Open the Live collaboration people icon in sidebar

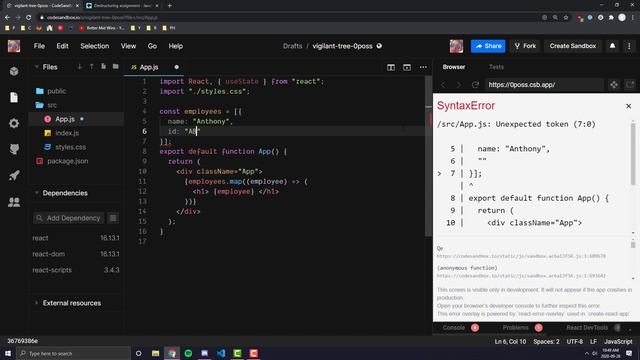(14, 202)
